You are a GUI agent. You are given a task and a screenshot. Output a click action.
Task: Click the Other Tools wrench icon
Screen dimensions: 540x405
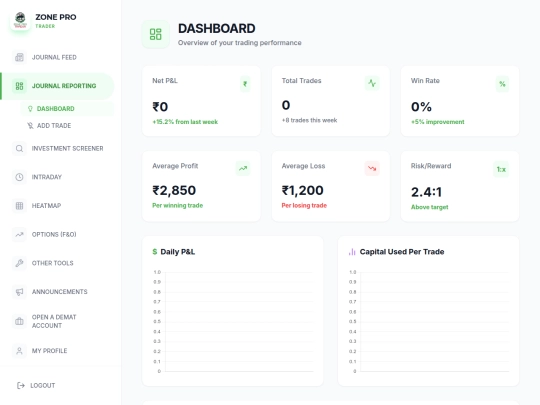tap(19, 263)
